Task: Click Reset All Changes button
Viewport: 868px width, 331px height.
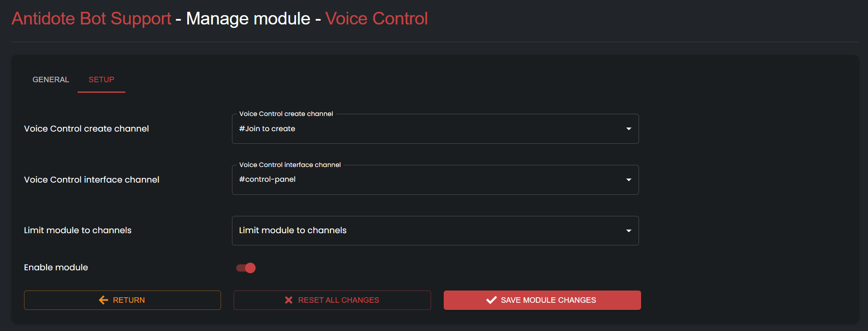Action: (x=332, y=300)
